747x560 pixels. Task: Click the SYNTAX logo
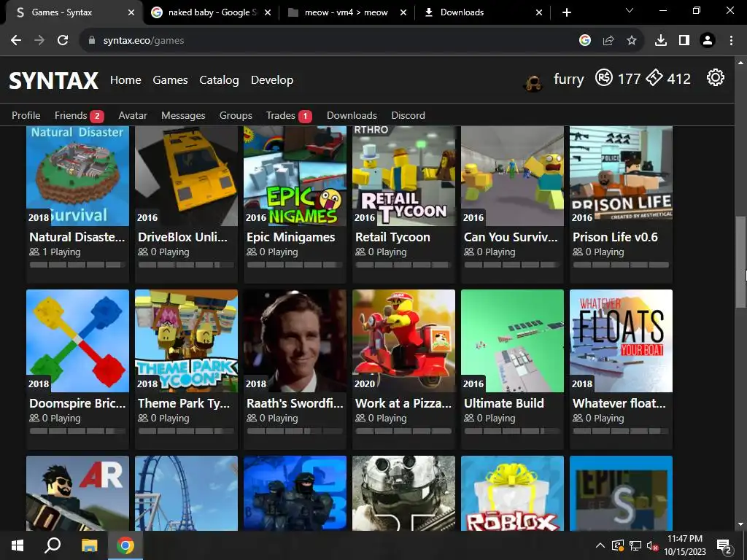(x=53, y=80)
